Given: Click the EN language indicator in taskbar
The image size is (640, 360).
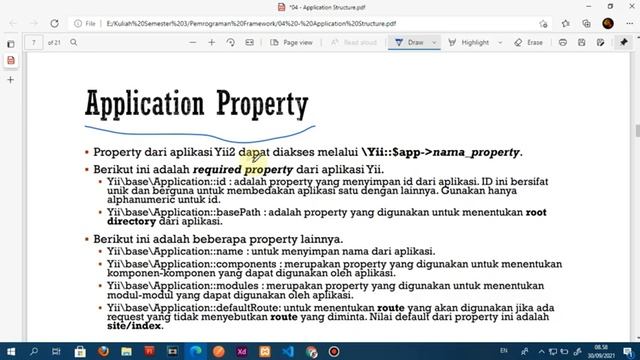Looking at the screenshot, I should pyautogui.click(x=504, y=351).
